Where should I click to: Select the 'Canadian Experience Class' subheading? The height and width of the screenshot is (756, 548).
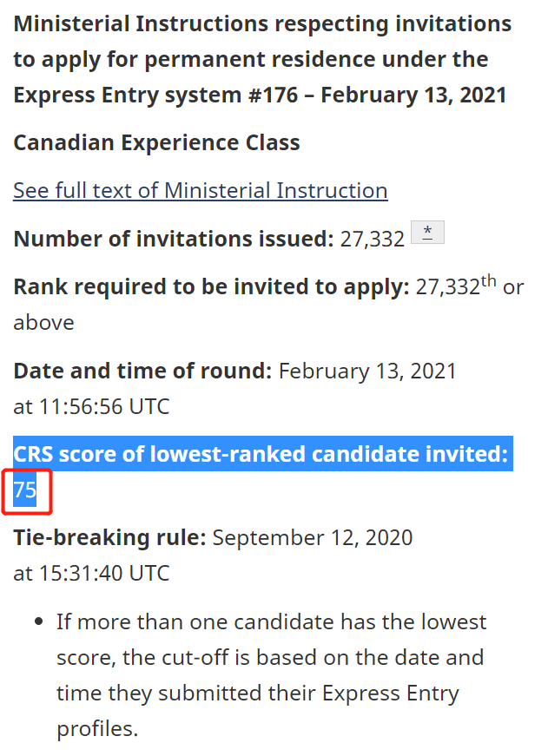pyautogui.click(x=156, y=142)
